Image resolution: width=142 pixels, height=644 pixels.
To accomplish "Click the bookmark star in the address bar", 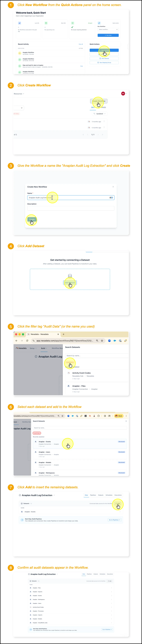I will 102,340.
